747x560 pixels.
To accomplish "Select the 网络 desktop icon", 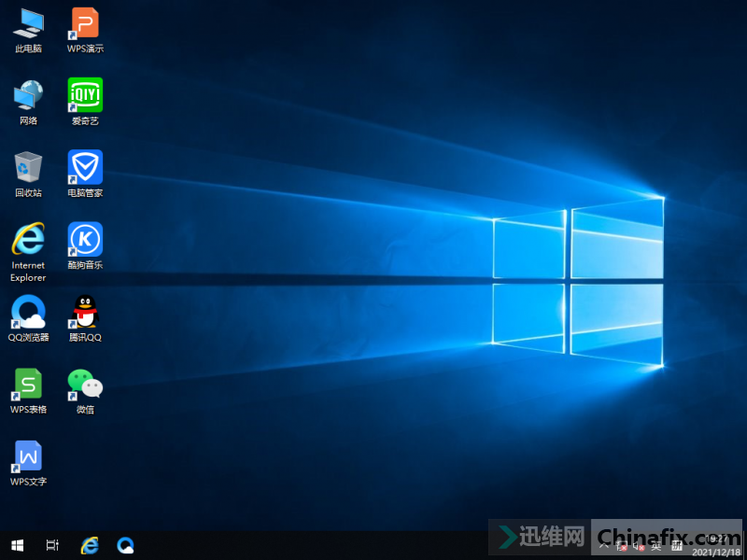I will coord(29,103).
